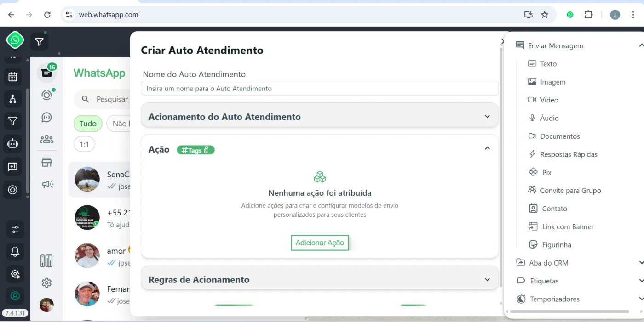Open the WhatsApp status ring icon

(x=46, y=95)
